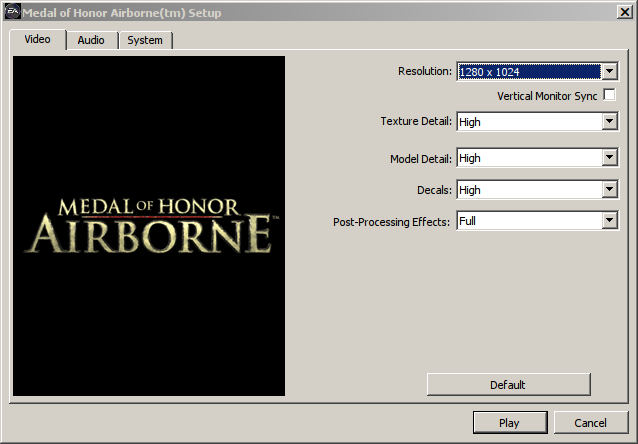Click the EA logo icon in title bar
This screenshot has width=638, height=444.
[x=12, y=12]
